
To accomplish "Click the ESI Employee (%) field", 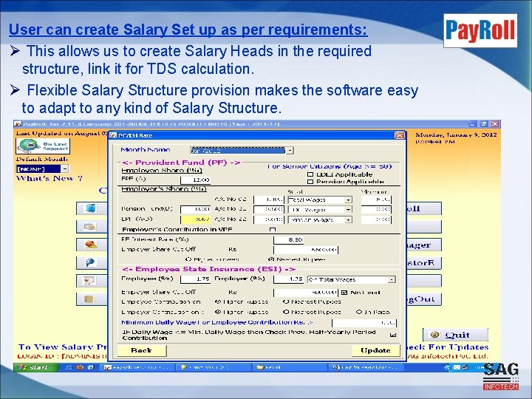I will pyautogui.click(x=195, y=279).
